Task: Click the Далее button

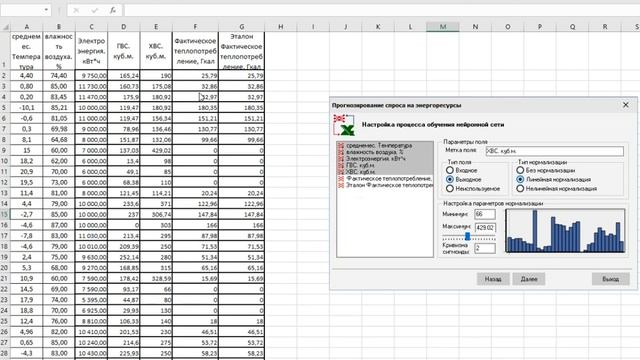Action: [x=529, y=279]
